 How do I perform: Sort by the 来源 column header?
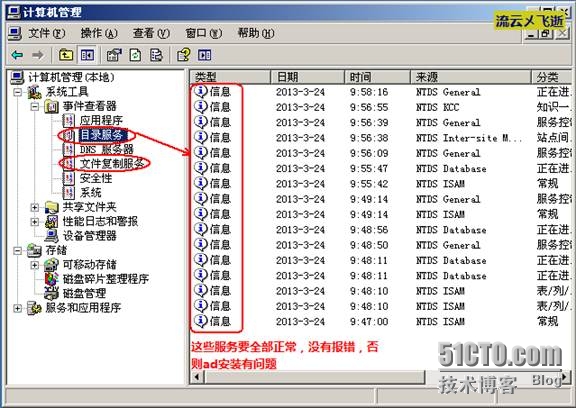pyautogui.click(x=471, y=77)
